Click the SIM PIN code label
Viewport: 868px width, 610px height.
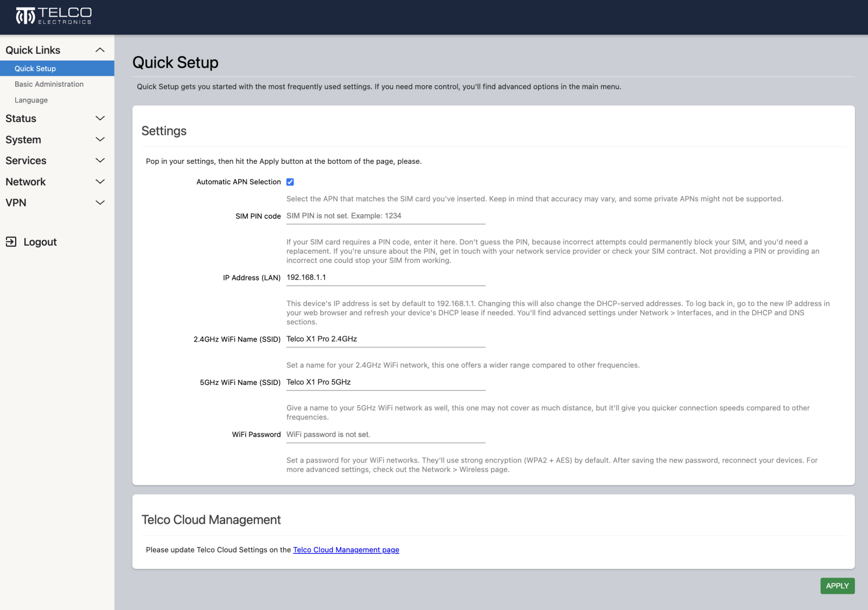[258, 216]
